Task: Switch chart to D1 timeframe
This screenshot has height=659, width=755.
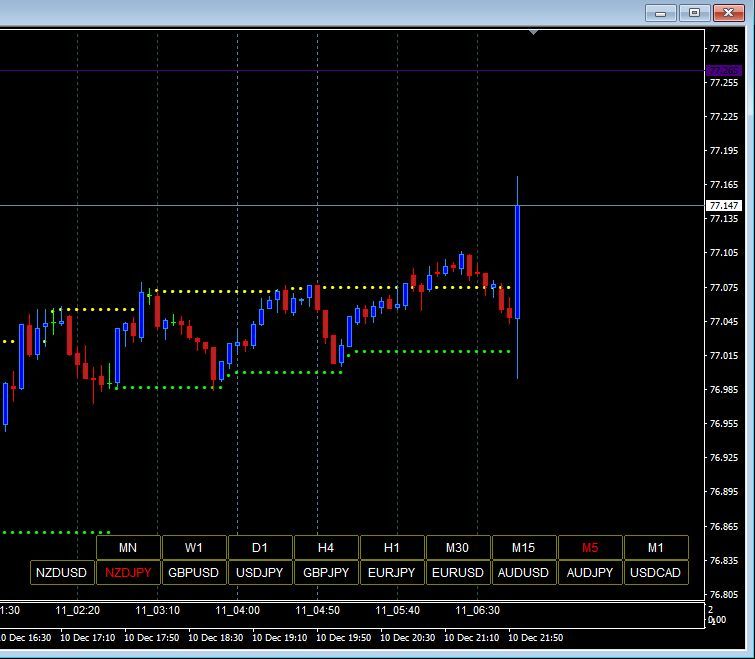Action: click(260, 547)
